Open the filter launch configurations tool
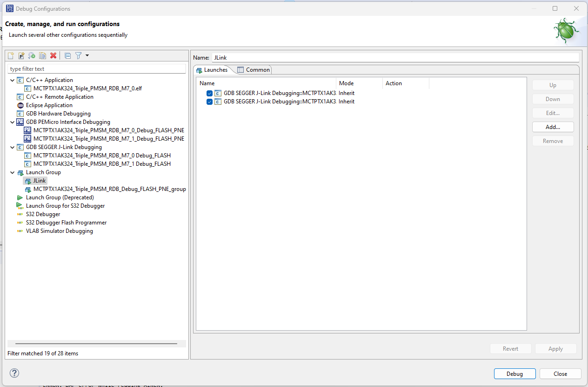This screenshot has width=588, height=387. [78, 55]
